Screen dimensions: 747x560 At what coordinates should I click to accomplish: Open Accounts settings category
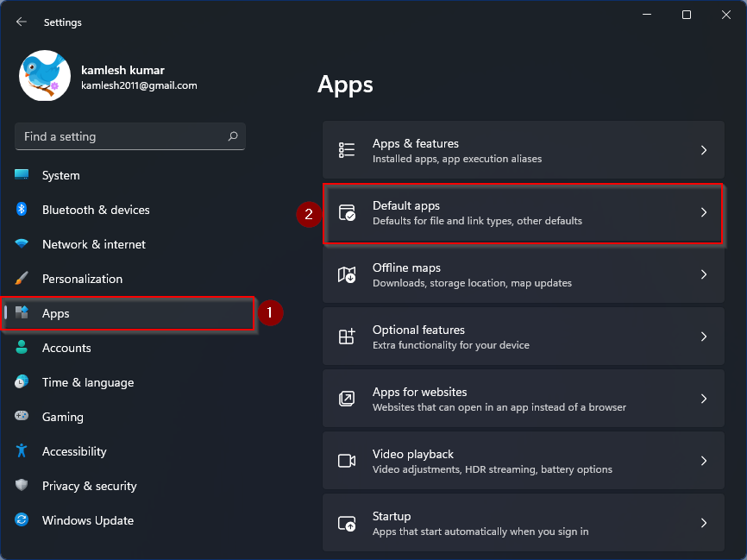66,348
